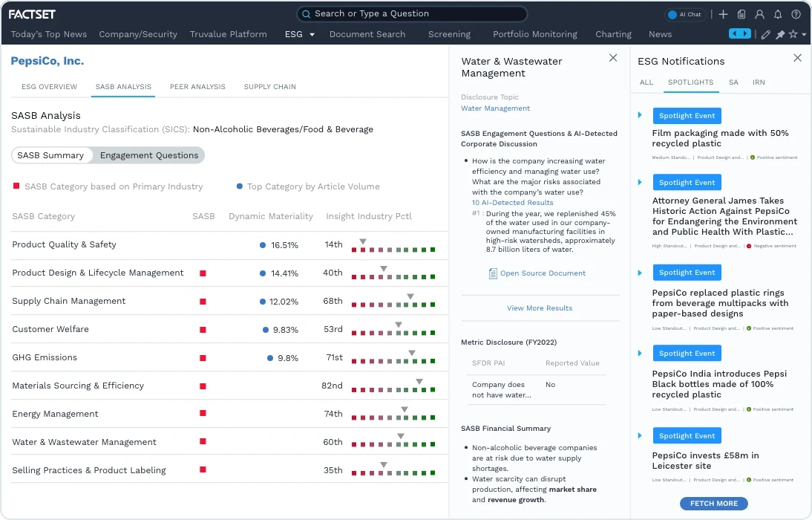Click the Search or Type a Question field
The width and height of the screenshot is (812, 520).
tap(411, 13)
